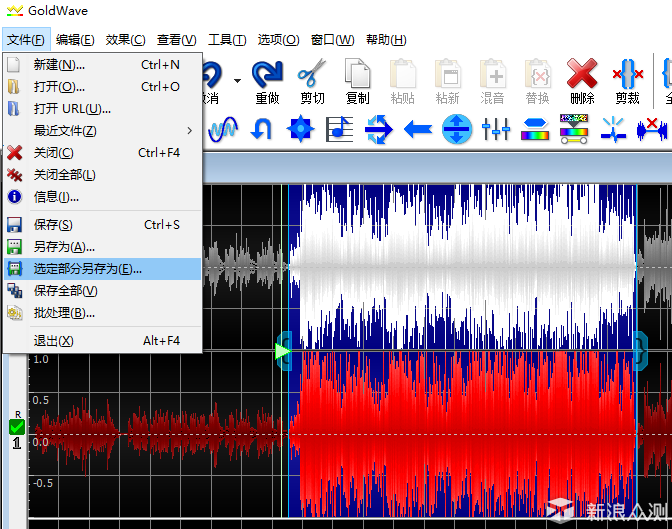672x529 pixels.
Task: Click the Redo (重做) toolbar button
Action: pos(267,81)
